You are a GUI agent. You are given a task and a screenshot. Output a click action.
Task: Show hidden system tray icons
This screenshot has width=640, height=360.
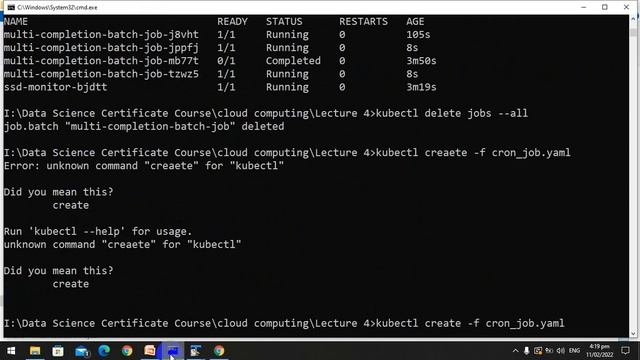pyautogui.click(x=516, y=351)
